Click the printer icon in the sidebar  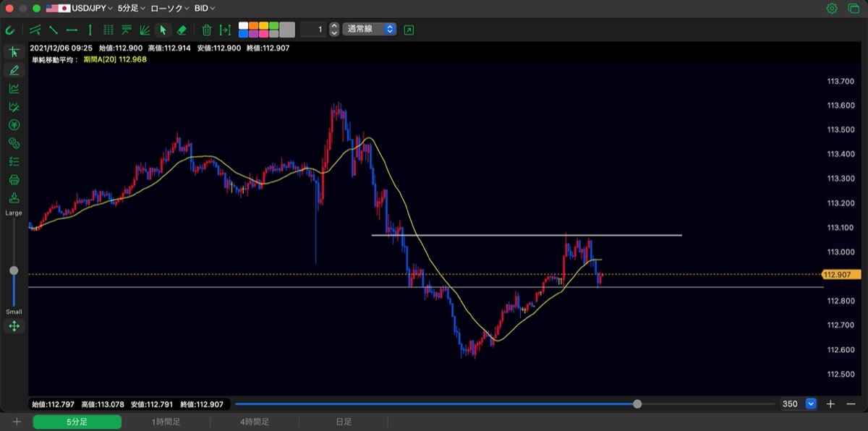pyautogui.click(x=14, y=179)
